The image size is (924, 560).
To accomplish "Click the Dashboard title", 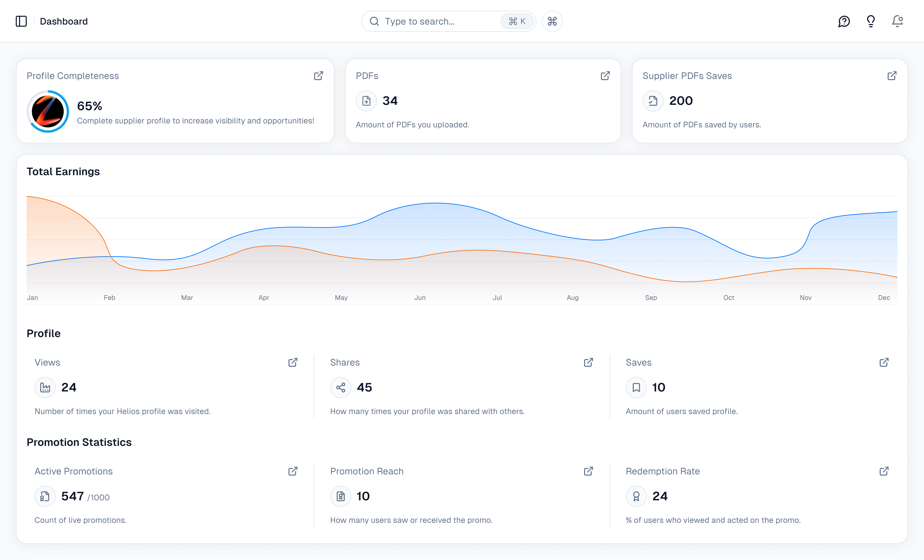I will (64, 21).
